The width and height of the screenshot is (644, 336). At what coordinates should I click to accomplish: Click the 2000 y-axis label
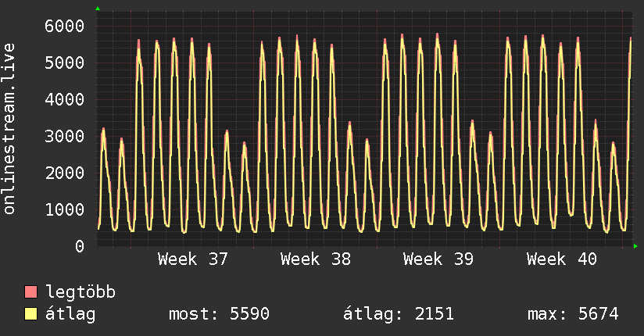click(65, 173)
